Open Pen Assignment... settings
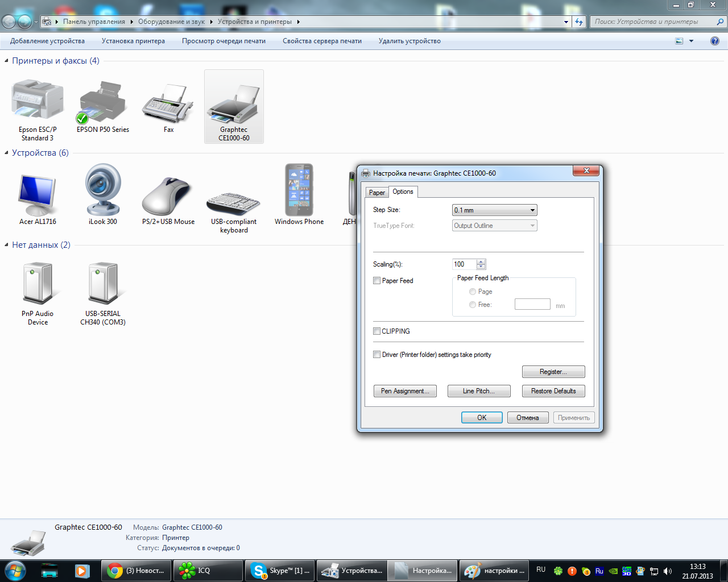 point(405,391)
